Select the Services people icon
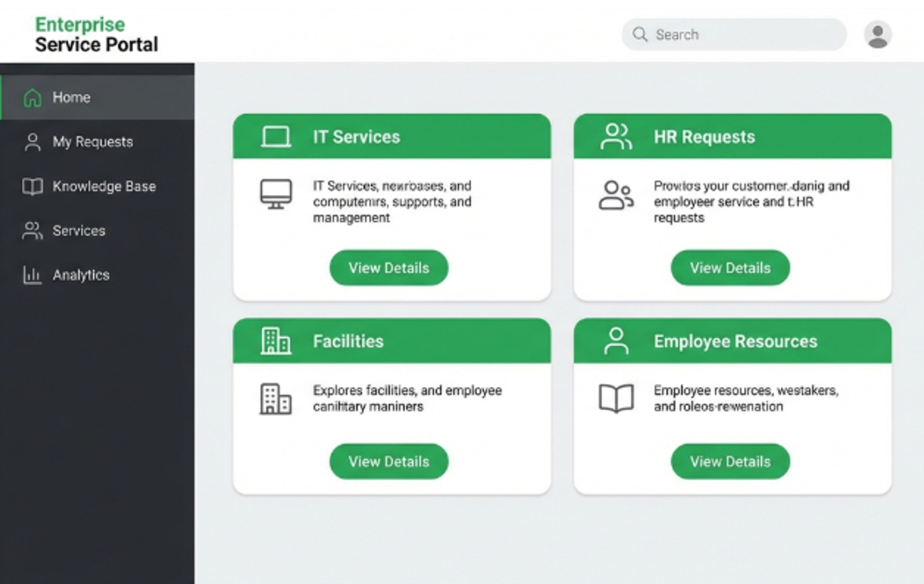 tap(32, 230)
